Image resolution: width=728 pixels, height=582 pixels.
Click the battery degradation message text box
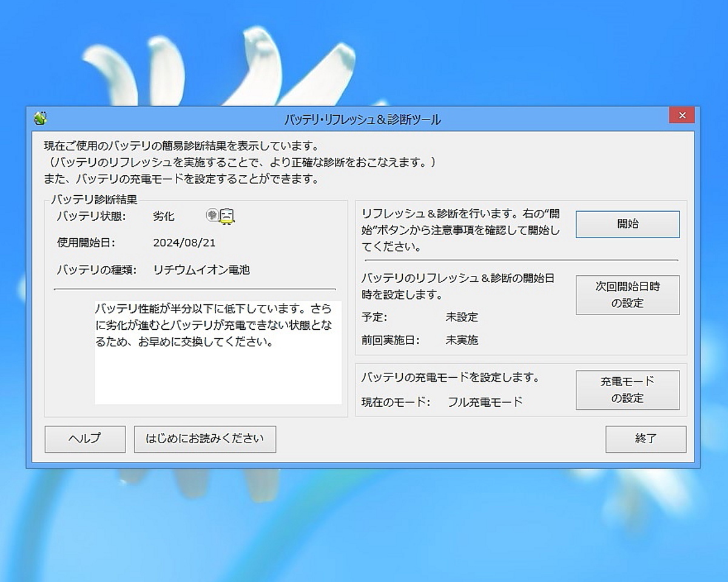(x=218, y=352)
